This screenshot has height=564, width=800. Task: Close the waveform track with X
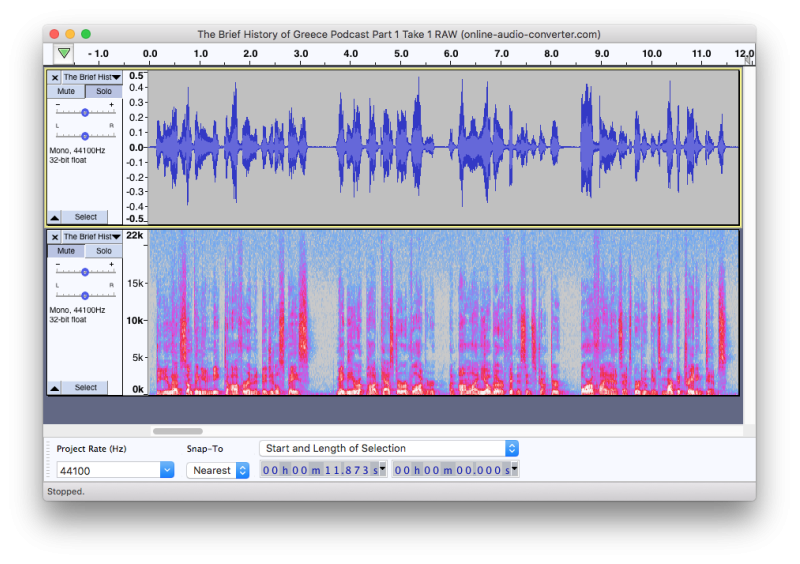point(55,77)
